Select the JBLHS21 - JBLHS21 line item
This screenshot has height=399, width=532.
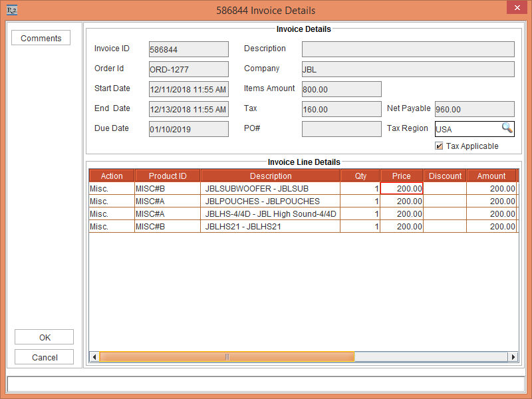click(271, 227)
